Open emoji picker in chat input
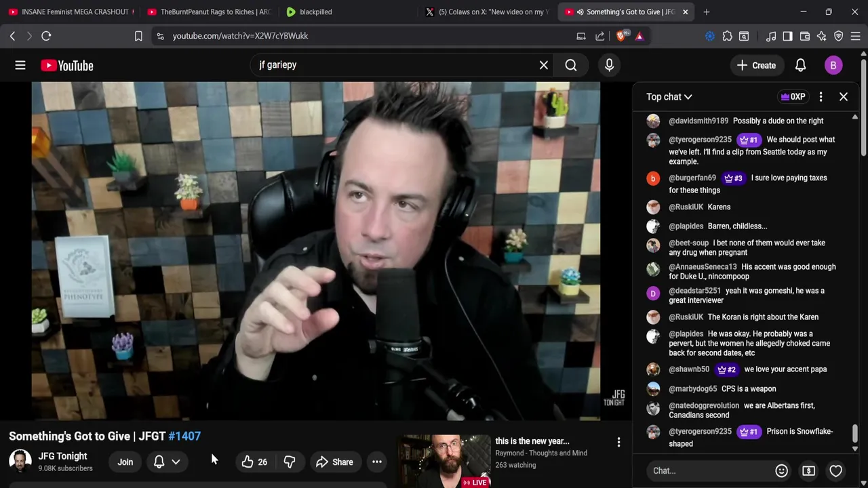 (x=781, y=470)
